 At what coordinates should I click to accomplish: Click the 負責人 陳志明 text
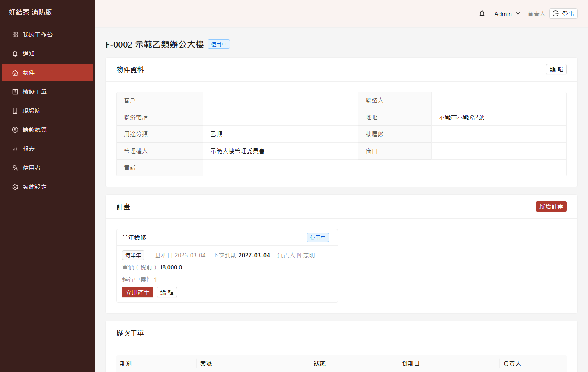296,255
